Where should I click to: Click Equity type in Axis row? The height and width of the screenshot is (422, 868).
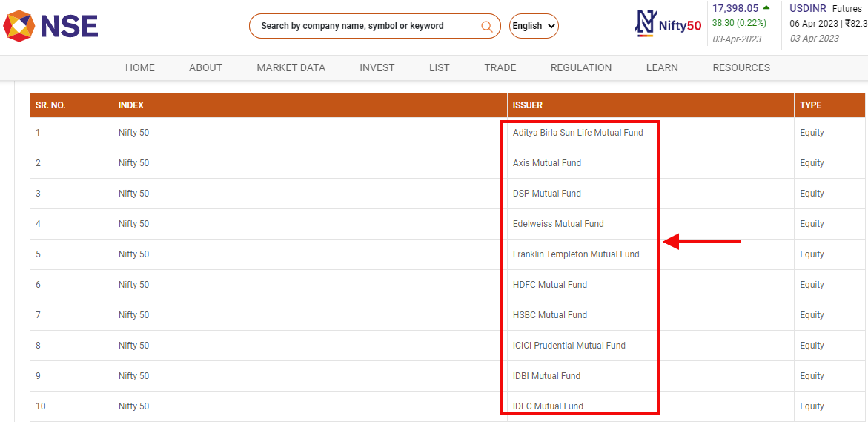point(812,163)
